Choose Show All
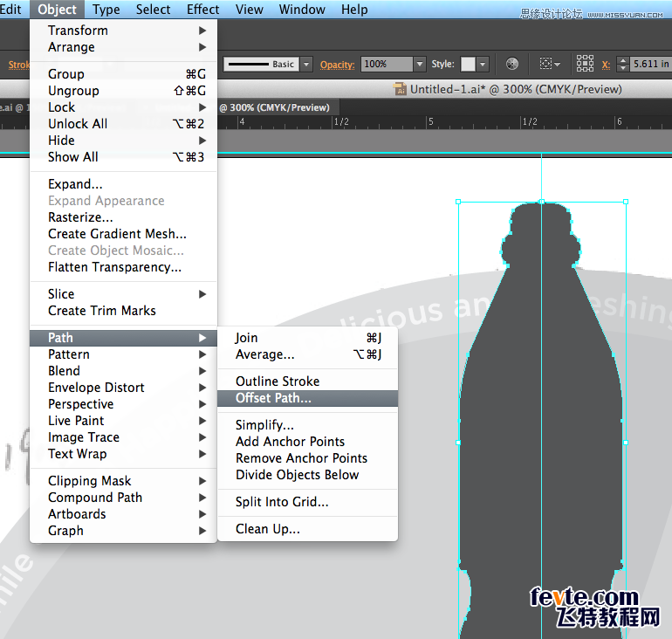 123,157
